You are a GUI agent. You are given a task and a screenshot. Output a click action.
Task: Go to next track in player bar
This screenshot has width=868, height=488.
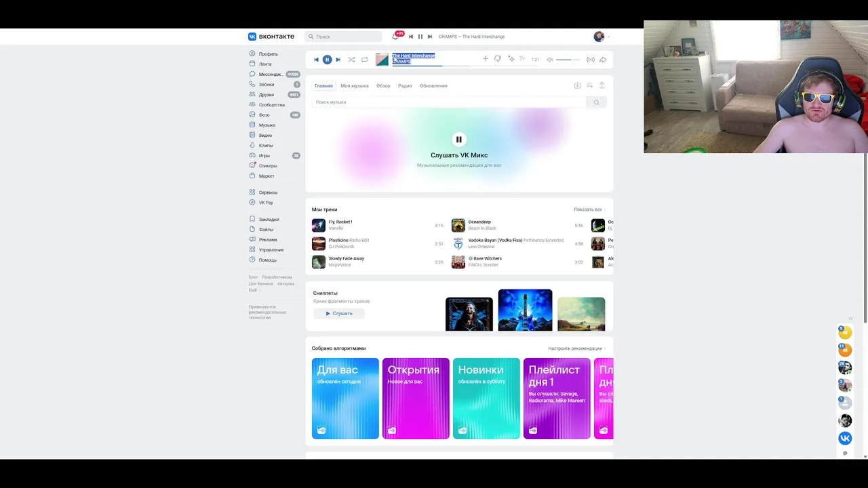tap(338, 60)
